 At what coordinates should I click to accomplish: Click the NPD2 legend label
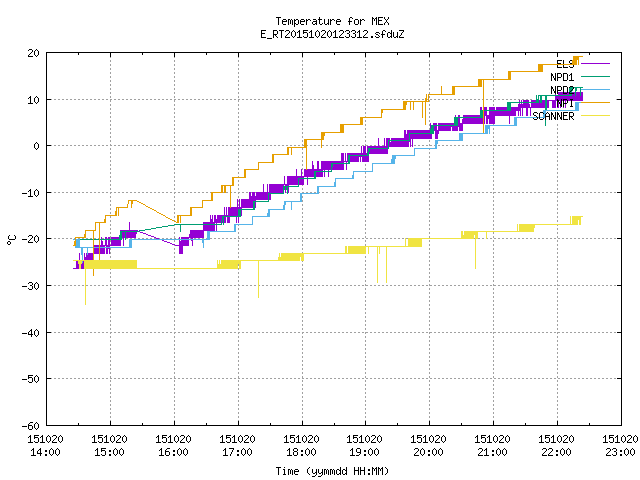[562, 90]
